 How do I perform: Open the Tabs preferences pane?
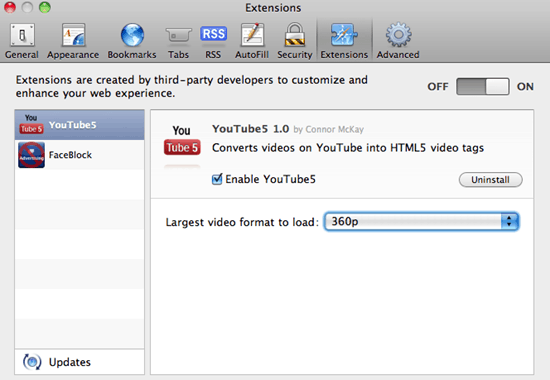pos(178,41)
